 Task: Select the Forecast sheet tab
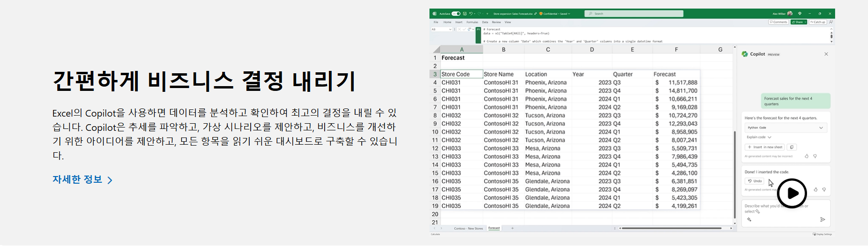[x=494, y=228]
